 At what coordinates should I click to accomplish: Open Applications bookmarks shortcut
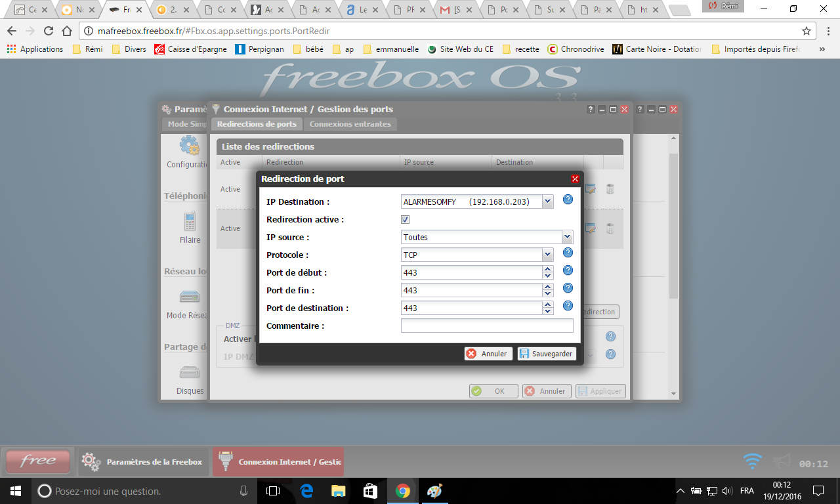(35, 49)
